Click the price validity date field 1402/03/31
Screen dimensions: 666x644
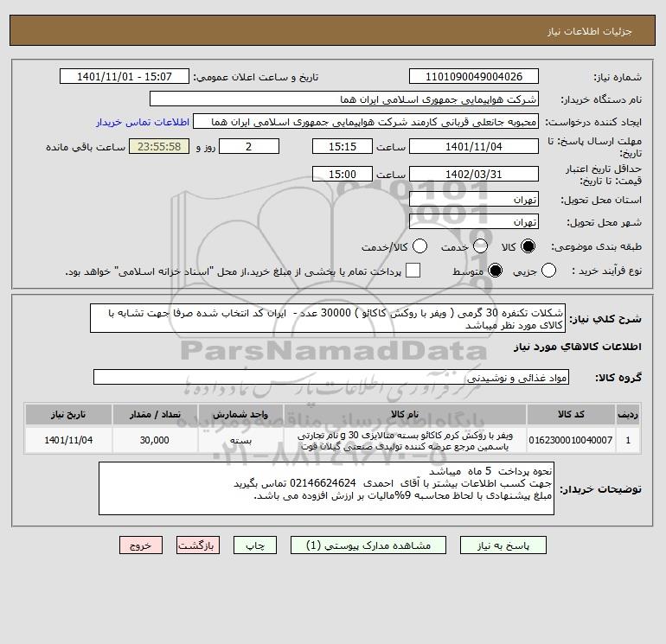(474, 174)
